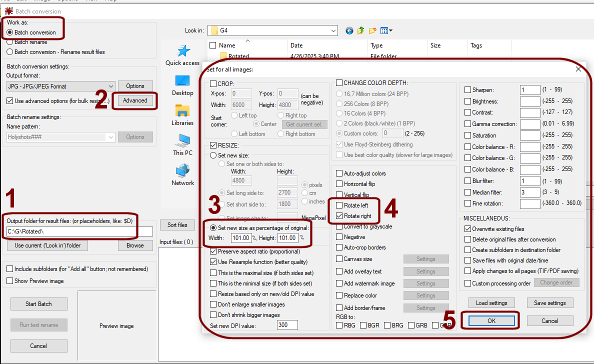
Task: Toggle Preserve aspect ratio checkbox
Action: pyautogui.click(x=213, y=251)
